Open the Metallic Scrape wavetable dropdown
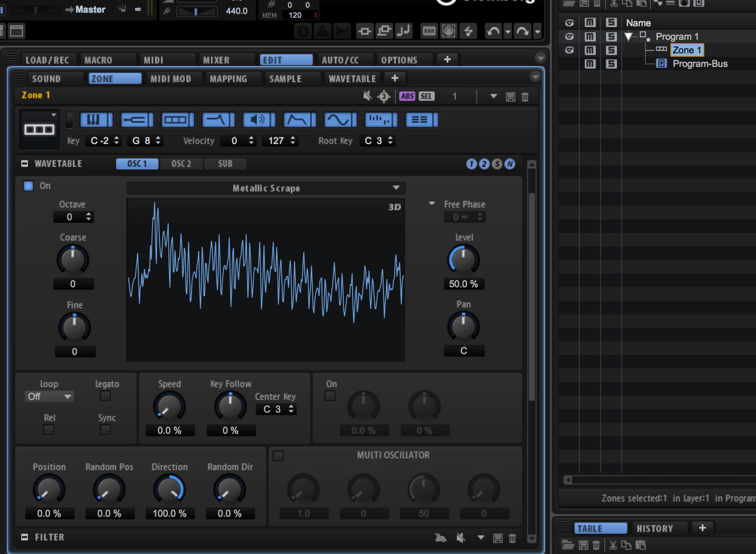 [266, 188]
